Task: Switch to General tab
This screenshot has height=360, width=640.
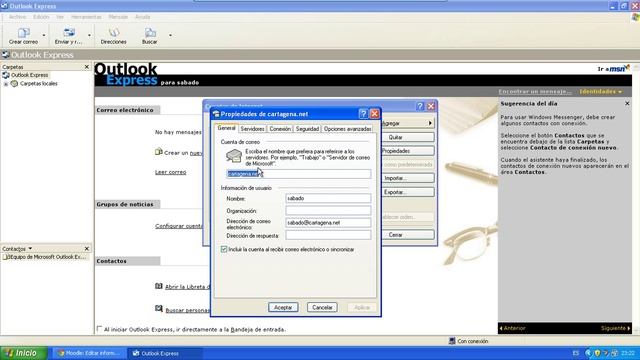Action: pos(226,128)
